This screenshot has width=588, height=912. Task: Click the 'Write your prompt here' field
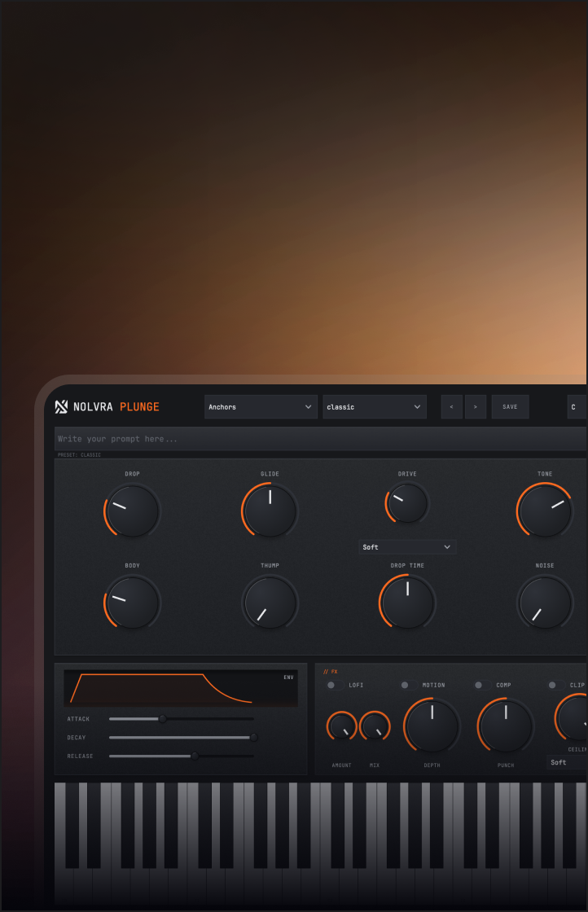point(320,439)
